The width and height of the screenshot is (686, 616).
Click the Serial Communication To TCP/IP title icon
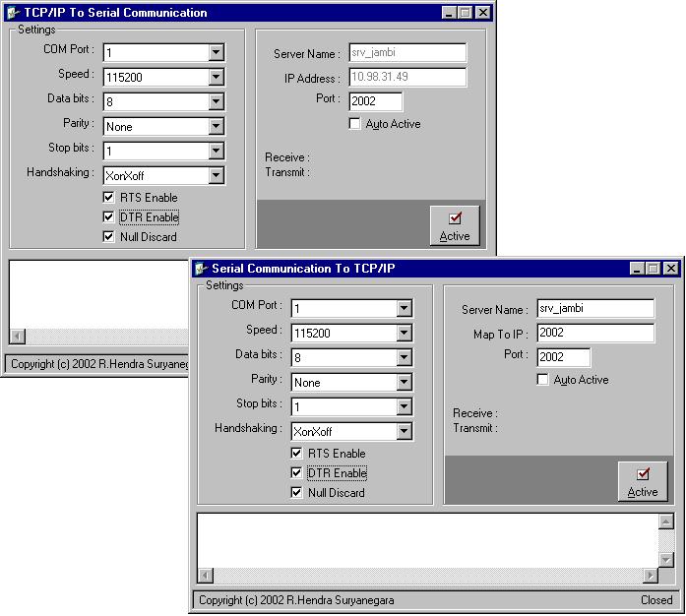200,269
